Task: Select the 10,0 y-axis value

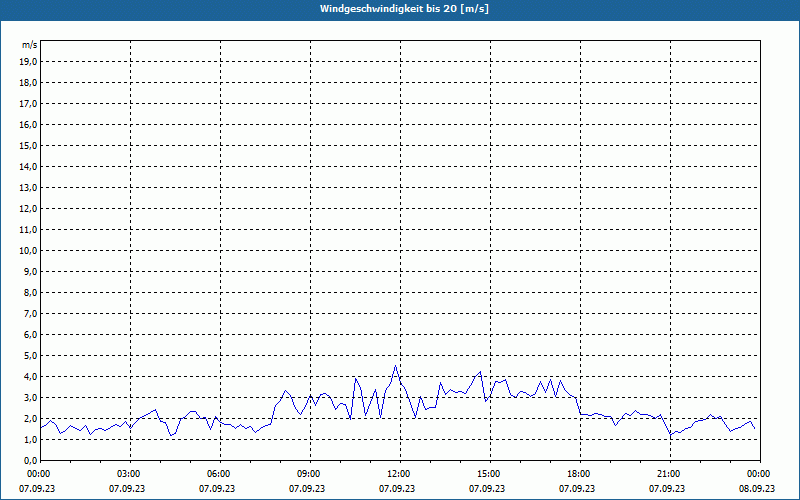Action: coord(28,251)
